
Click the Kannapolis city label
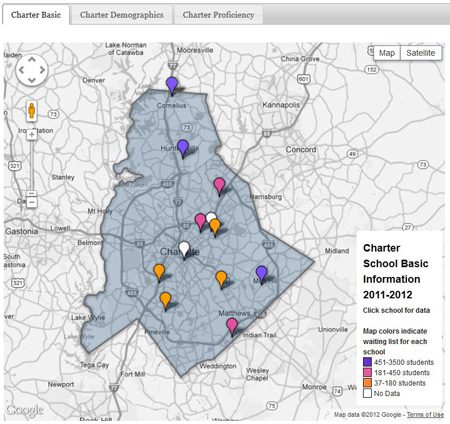coord(281,105)
